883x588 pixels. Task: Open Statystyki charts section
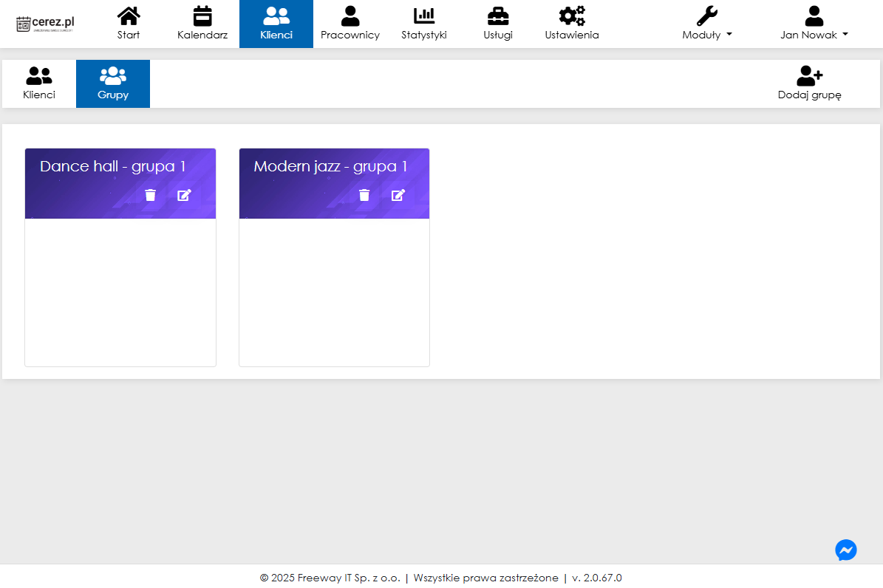pyautogui.click(x=424, y=24)
